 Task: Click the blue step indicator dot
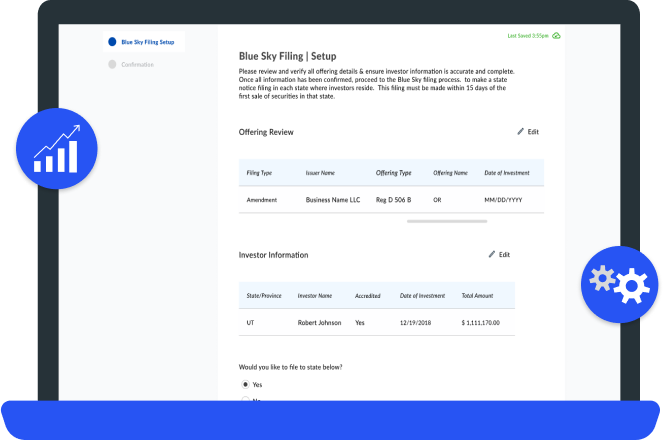click(112, 42)
